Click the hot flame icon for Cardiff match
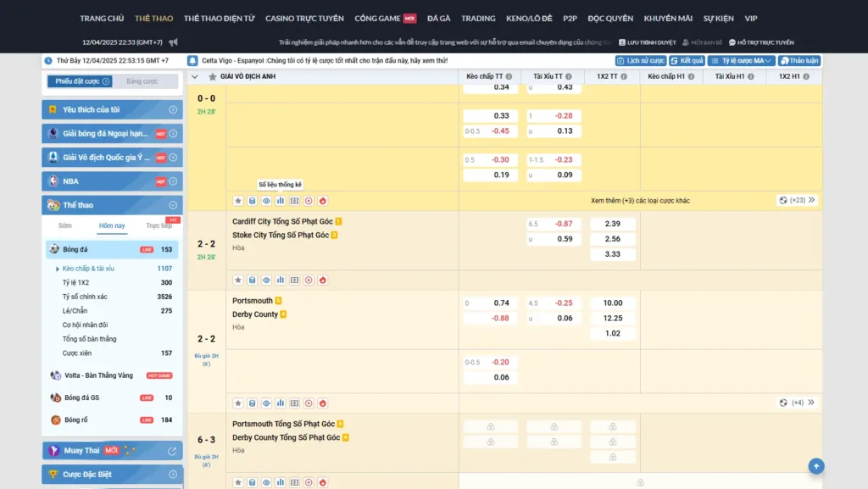 click(323, 280)
